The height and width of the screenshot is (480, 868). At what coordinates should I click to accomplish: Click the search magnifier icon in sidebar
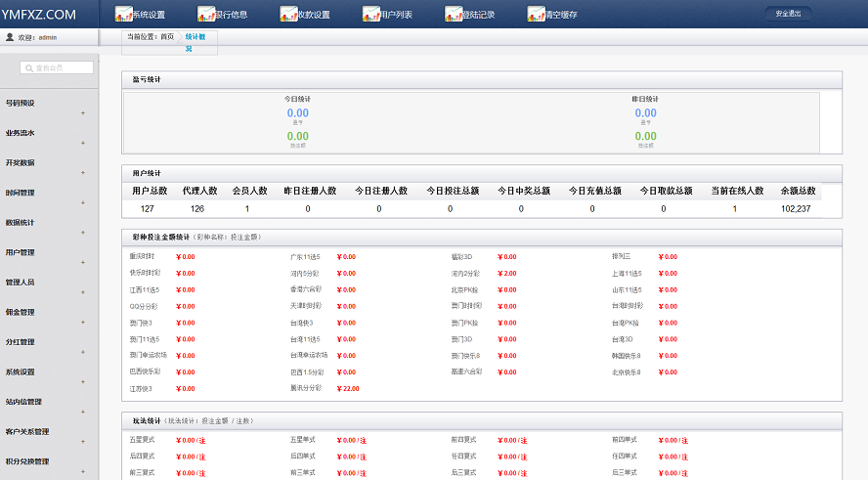(x=30, y=68)
